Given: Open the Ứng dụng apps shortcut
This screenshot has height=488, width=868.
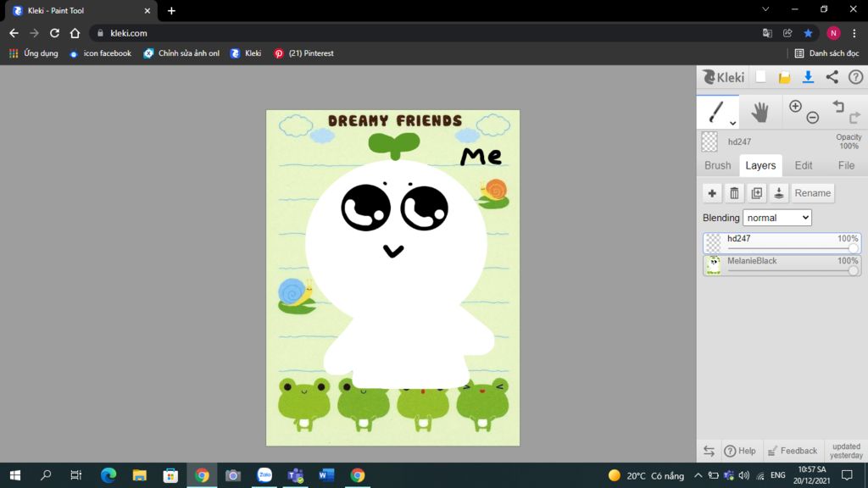Looking at the screenshot, I should pyautogui.click(x=34, y=53).
